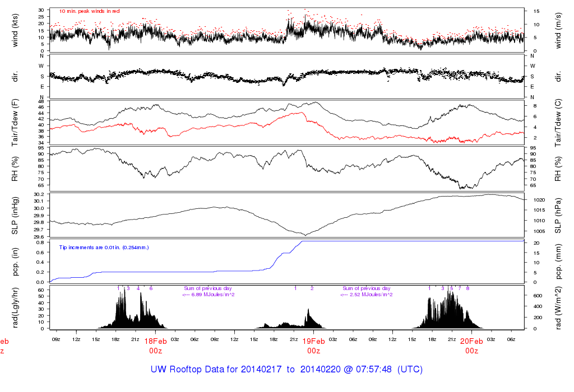This screenshot has width=574, height=392.
Task: Click the 'Tair/Tdew (F)' axis label
Action: (15, 123)
